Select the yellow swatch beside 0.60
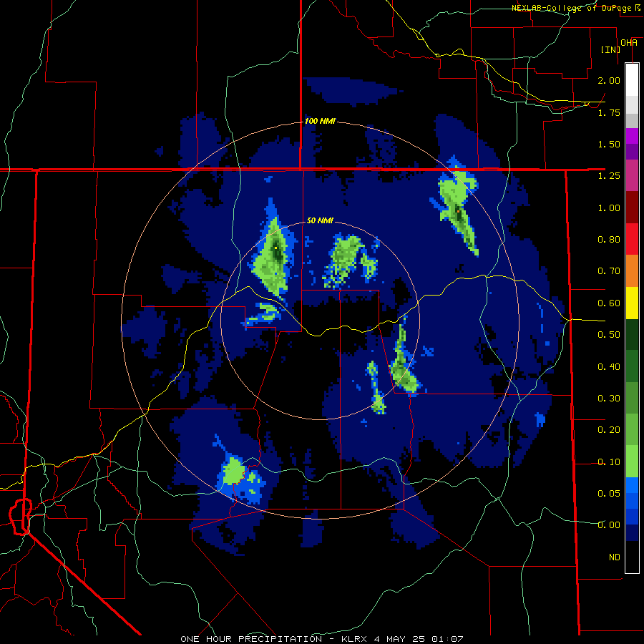The width and height of the screenshot is (644, 644). pyautogui.click(x=632, y=303)
